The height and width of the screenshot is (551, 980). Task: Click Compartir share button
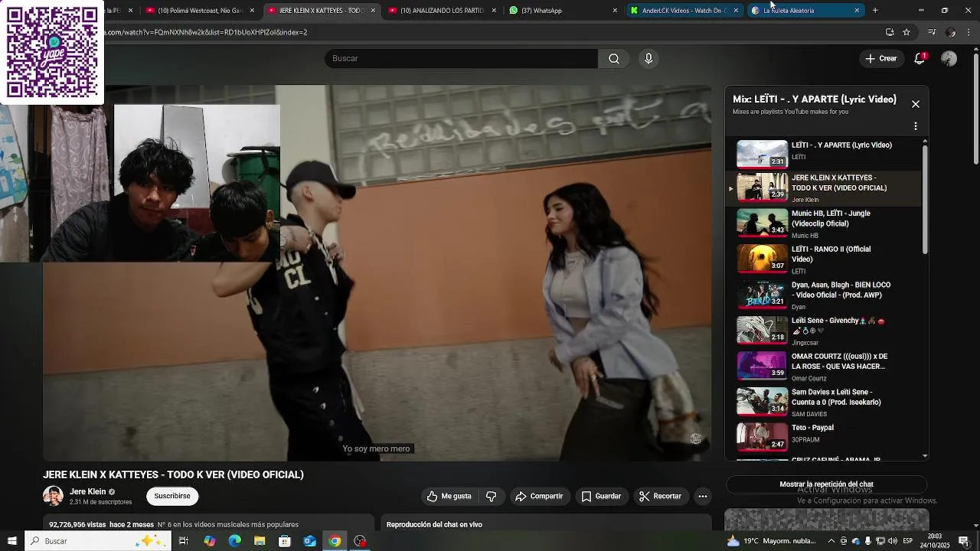539,497
